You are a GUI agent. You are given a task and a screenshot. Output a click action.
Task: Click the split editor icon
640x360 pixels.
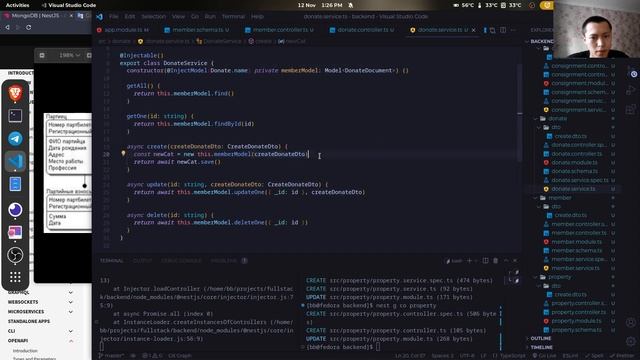click(503, 30)
